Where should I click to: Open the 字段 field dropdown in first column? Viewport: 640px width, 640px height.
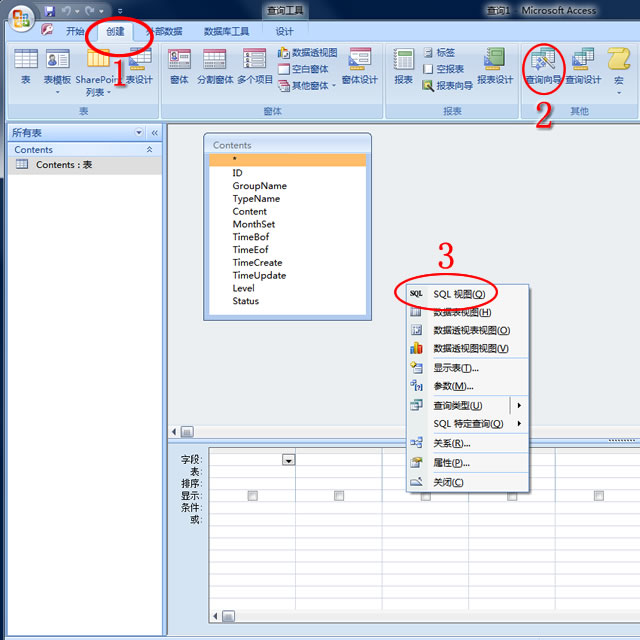coord(289,460)
